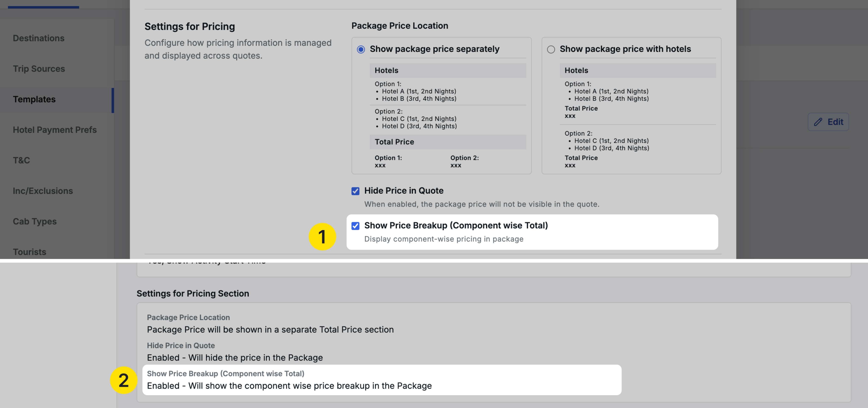Click yellow step marker number 1
This screenshot has width=868, height=408.
point(322,236)
